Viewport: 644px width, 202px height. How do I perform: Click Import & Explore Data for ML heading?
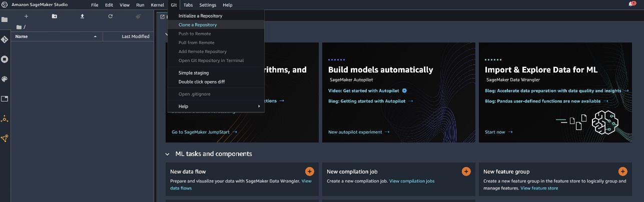pos(541,69)
